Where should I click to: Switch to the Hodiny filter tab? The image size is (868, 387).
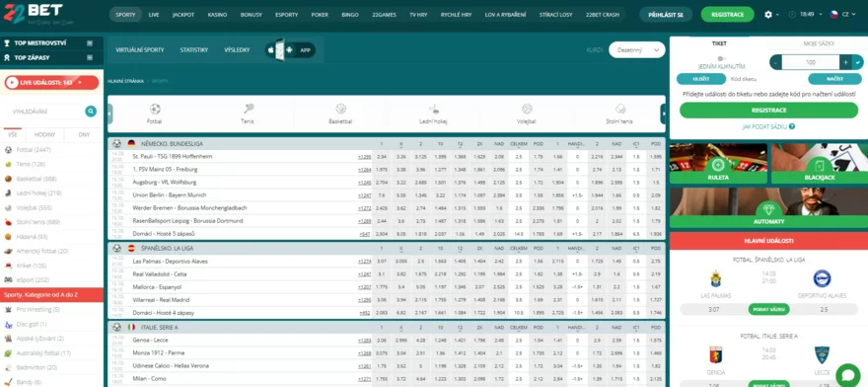click(x=44, y=134)
